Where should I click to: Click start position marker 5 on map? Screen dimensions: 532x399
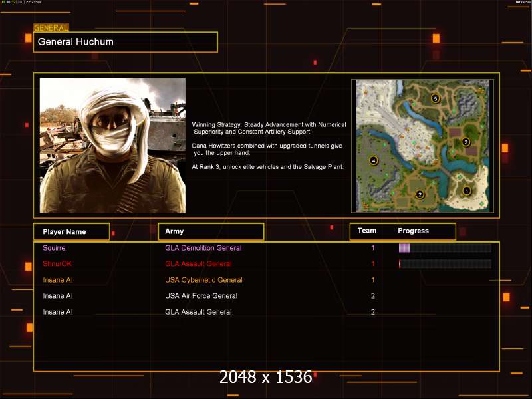pos(436,98)
